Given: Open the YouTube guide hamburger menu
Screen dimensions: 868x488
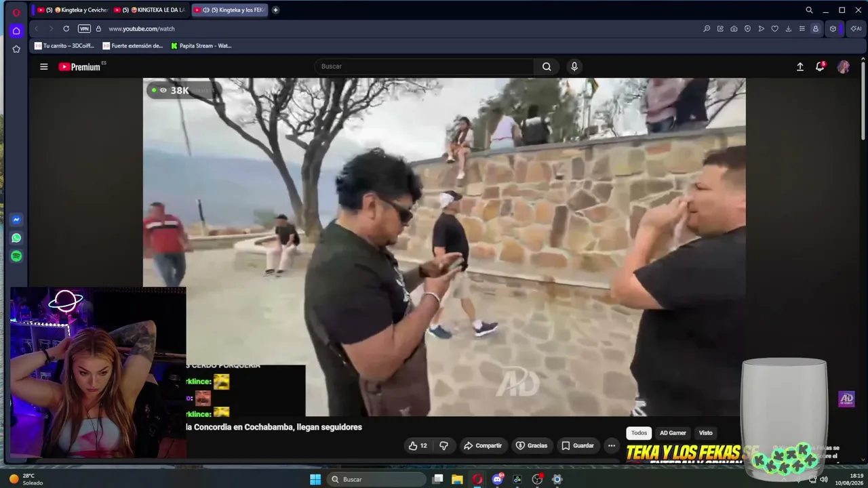Looking at the screenshot, I should tap(44, 66).
